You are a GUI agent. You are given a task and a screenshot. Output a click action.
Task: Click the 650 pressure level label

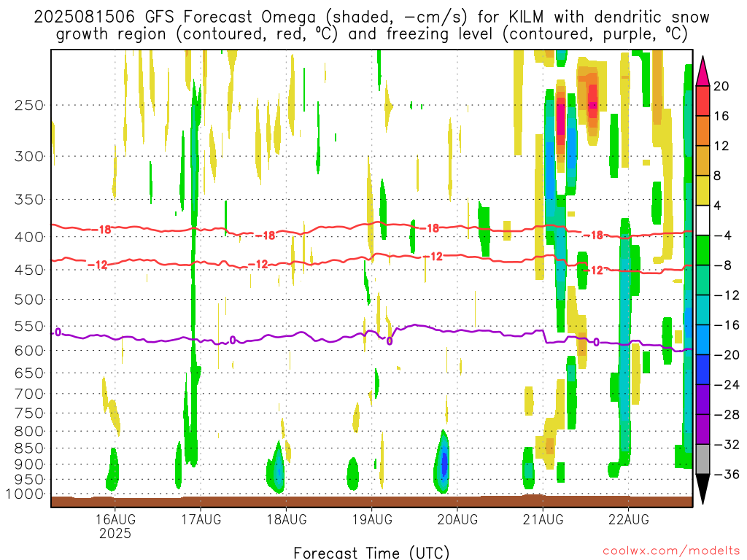point(29,373)
